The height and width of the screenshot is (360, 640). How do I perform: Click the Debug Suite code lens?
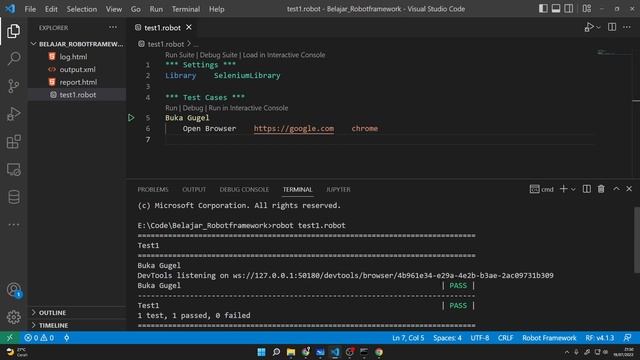pyautogui.click(x=218, y=55)
